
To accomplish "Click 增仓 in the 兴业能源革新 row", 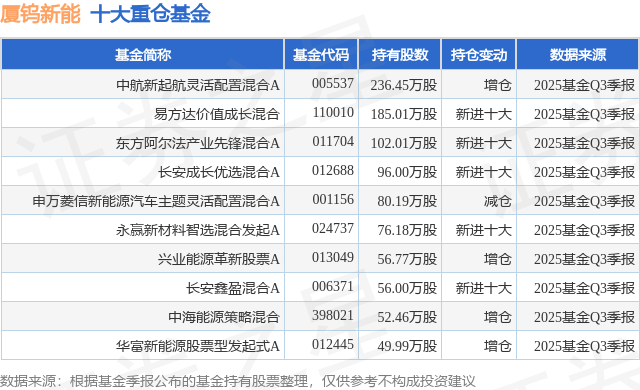I will tap(498, 259).
